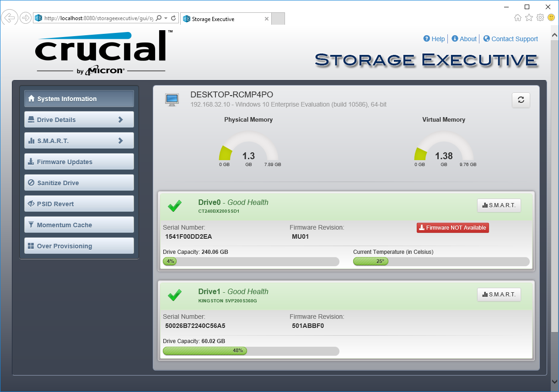Click the favorites star icon
This screenshot has height=392, width=559.
click(x=529, y=17)
